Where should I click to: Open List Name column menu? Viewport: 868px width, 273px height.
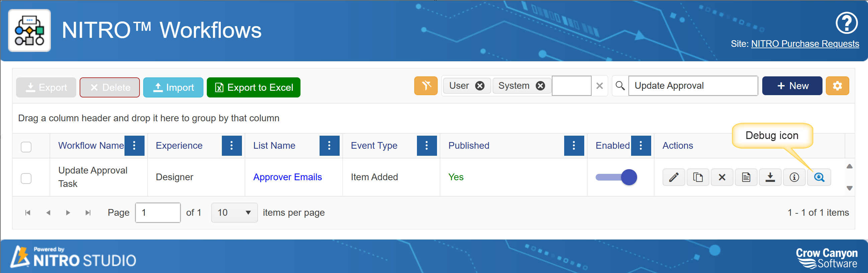[x=330, y=145]
